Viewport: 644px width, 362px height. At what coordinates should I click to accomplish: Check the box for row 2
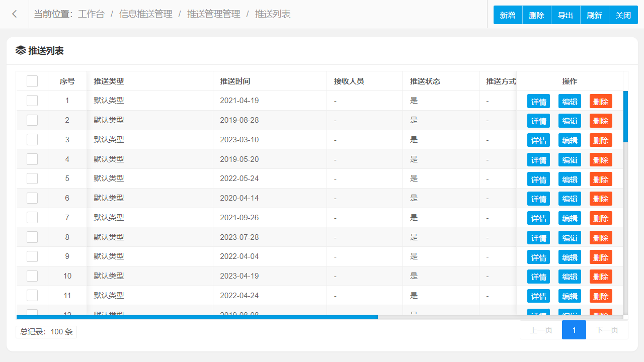(32, 120)
